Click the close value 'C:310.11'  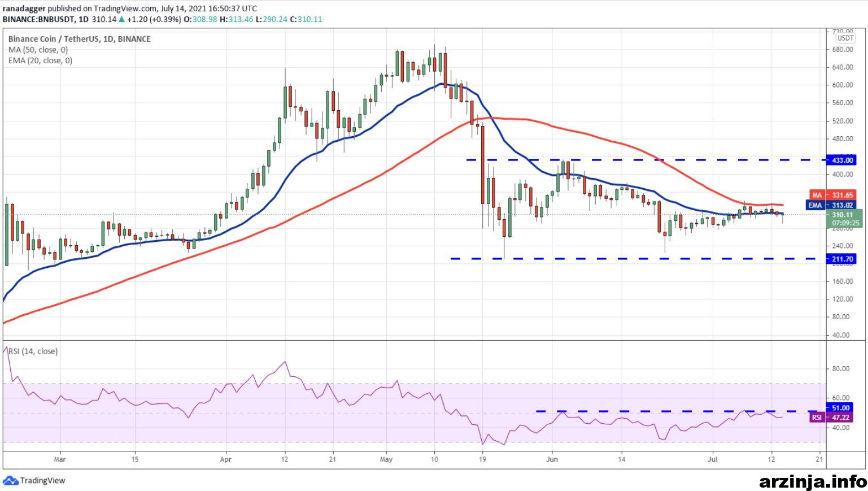305,19
